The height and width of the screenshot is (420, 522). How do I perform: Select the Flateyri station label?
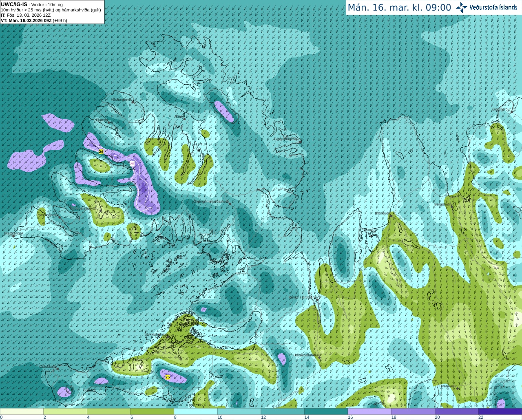pos(101,120)
